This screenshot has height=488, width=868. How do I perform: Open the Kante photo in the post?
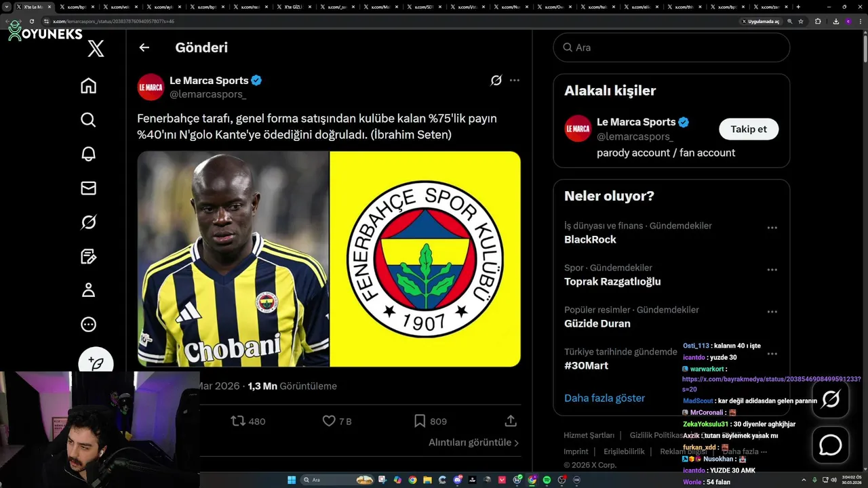[233, 259]
